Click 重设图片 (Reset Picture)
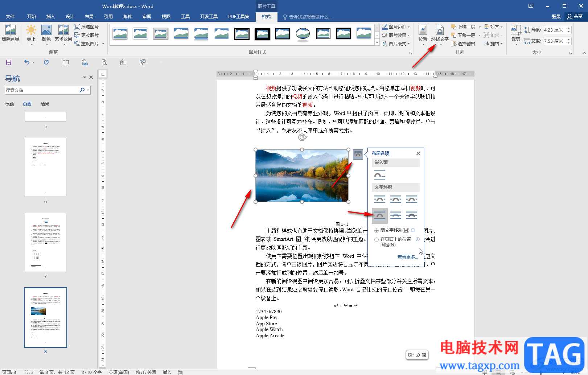Screen dimensions: 588x375 tap(87, 44)
